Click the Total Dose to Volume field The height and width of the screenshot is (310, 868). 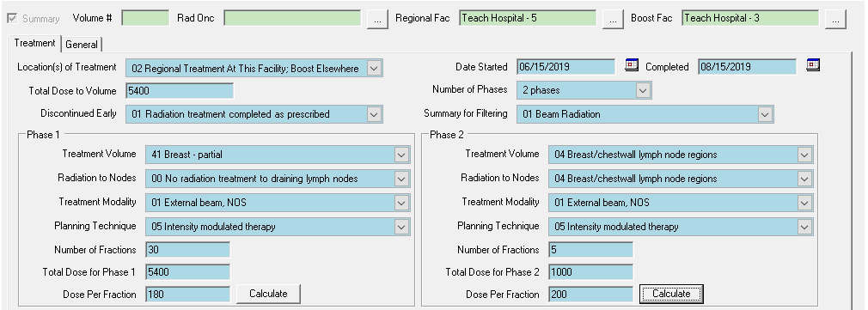pyautogui.click(x=180, y=91)
